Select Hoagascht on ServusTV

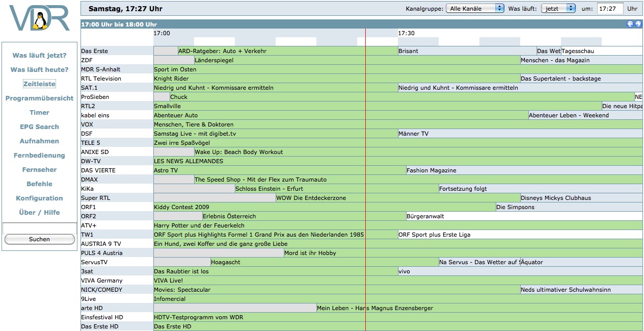325,262
